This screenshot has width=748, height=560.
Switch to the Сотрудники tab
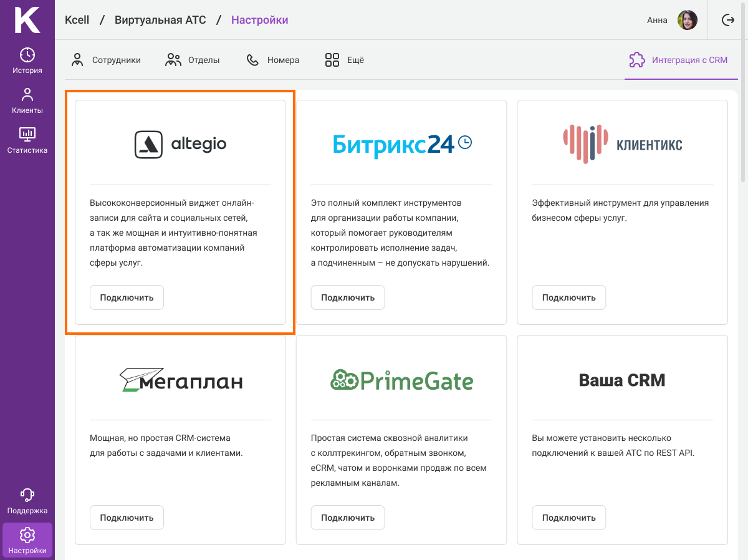click(106, 60)
